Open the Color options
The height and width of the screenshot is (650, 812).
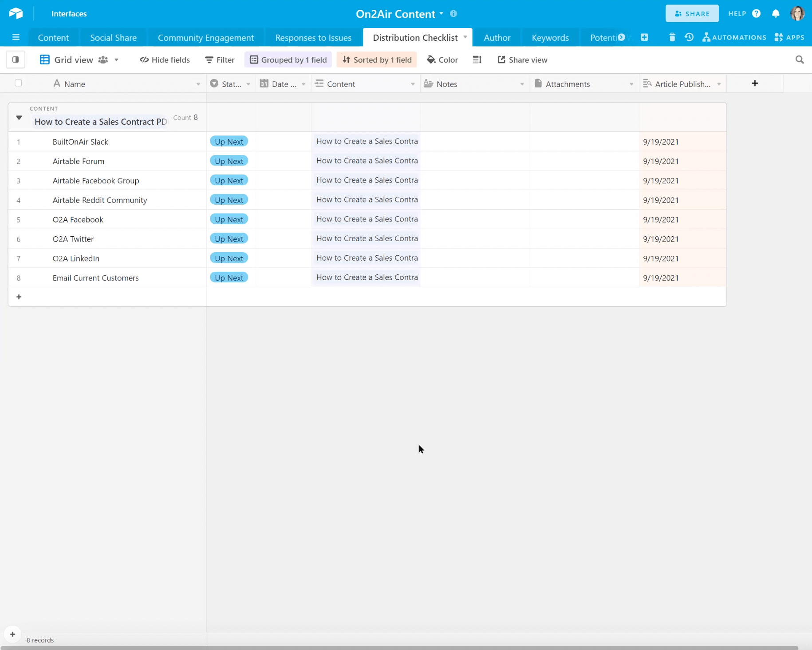click(x=442, y=59)
